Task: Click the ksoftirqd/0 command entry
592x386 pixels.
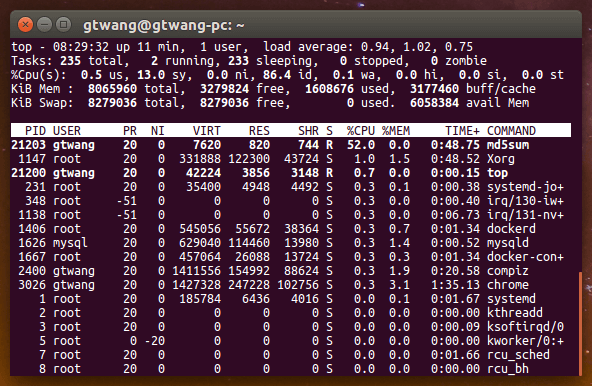Action: pos(525,327)
